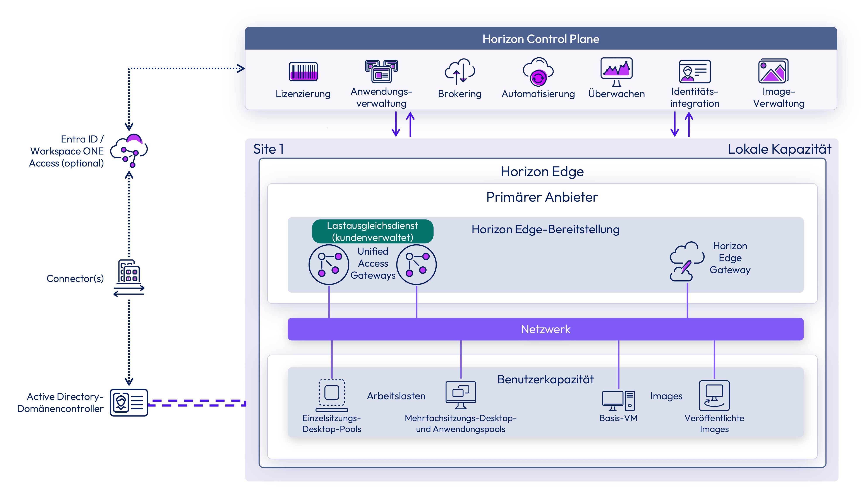This screenshot has height=494, width=868.
Task: Click the Horizon Control Plane header
Action: click(x=541, y=39)
